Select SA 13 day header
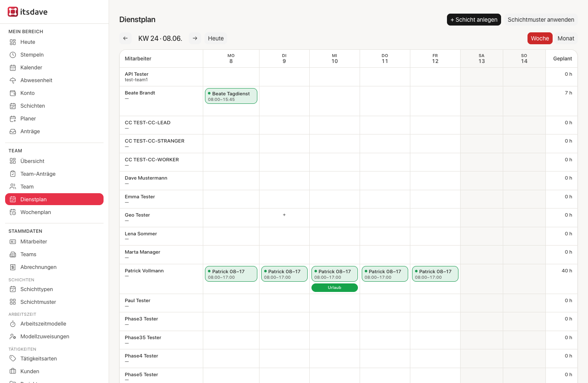The image size is (588, 383). [x=481, y=59]
